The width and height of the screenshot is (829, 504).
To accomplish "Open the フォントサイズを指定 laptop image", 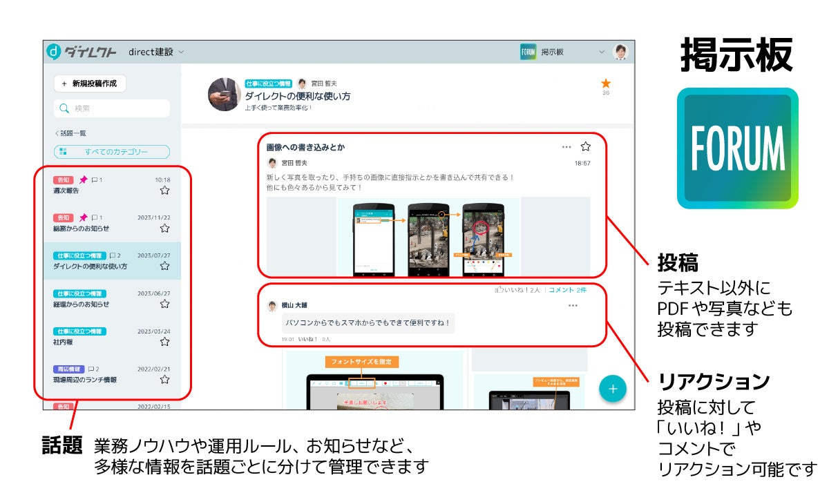I will pyautogui.click(x=374, y=380).
